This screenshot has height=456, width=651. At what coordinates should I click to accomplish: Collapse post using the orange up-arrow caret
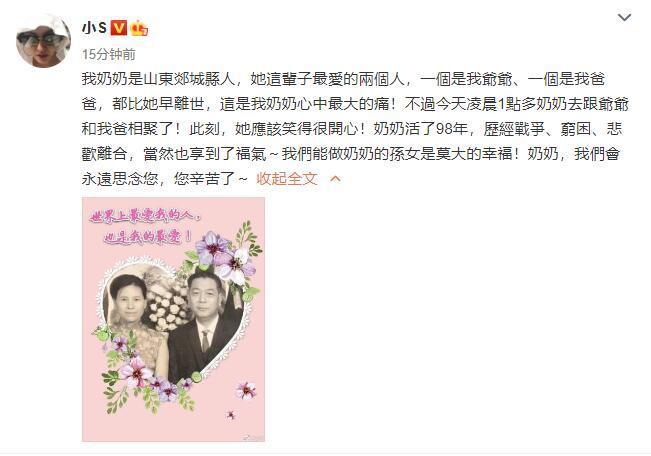pyautogui.click(x=335, y=179)
